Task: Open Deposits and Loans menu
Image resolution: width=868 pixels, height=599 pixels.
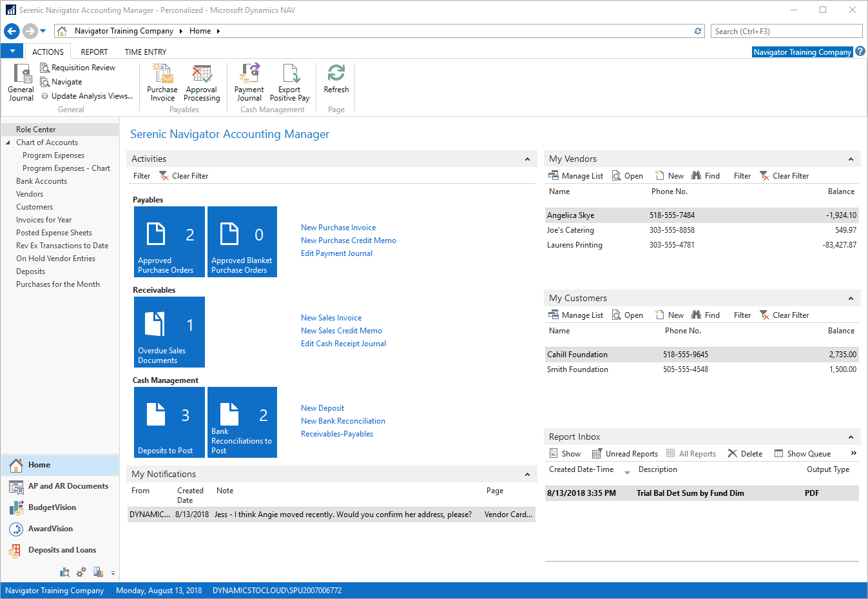Action: pyautogui.click(x=60, y=550)
